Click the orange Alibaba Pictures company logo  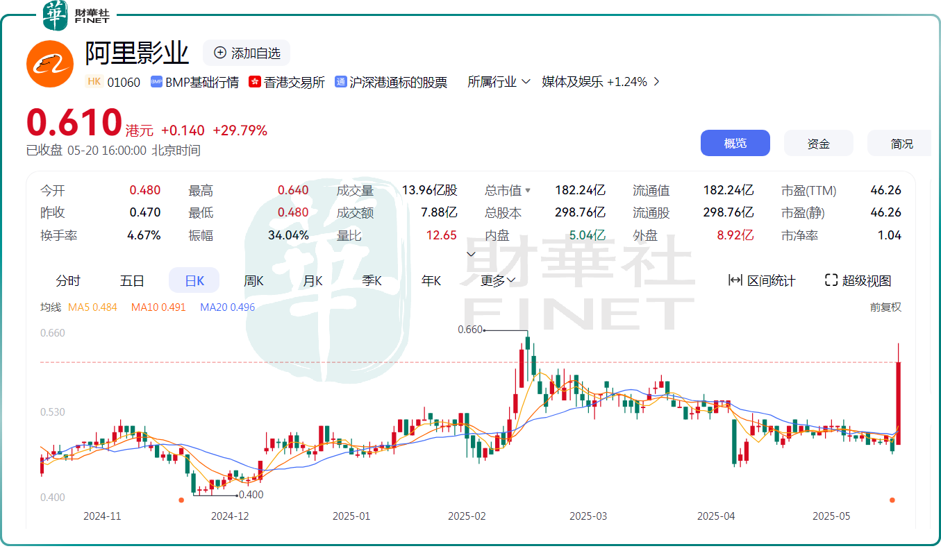pyautogui.click(x=49, y=64)
